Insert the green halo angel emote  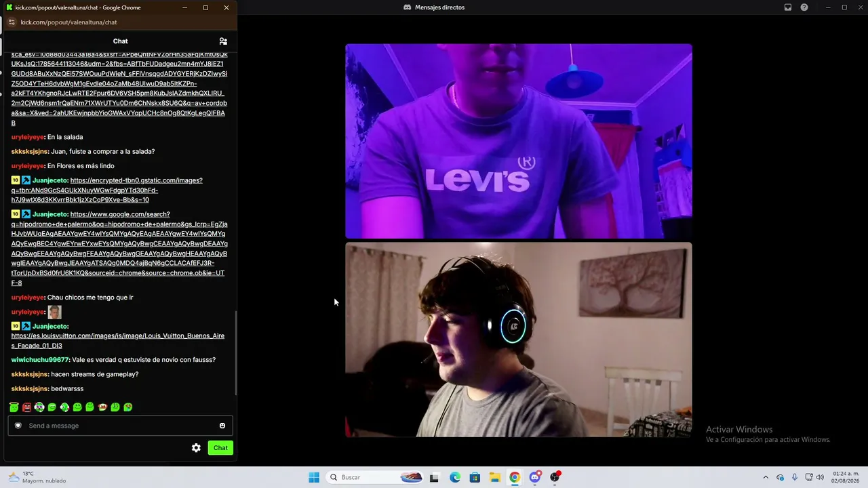[14, 407]
